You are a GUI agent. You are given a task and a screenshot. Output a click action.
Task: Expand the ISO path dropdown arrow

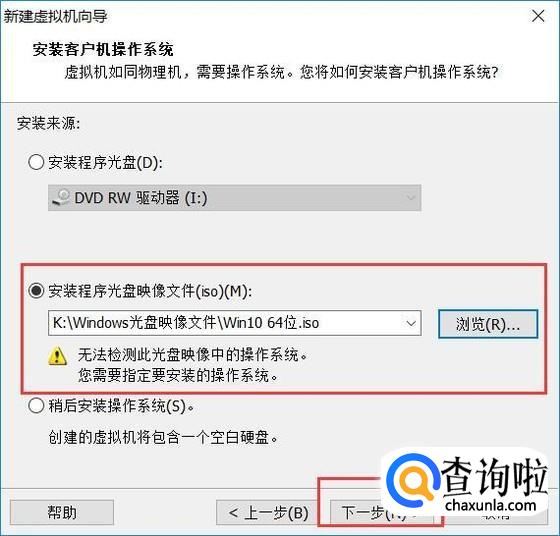click(x=411, y=324)
